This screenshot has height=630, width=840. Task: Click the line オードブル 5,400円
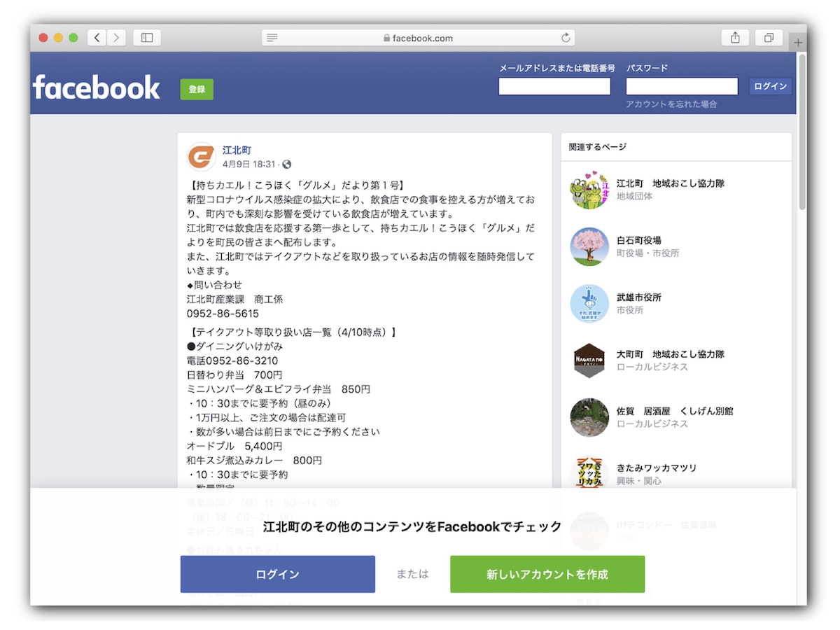234,446
